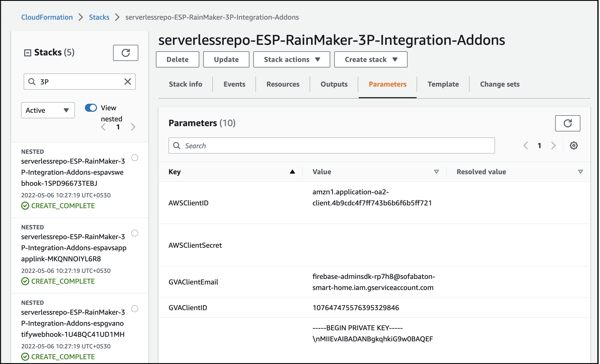Sort parameters by Resolved value column
600x364 pixels.
[580, 172]
